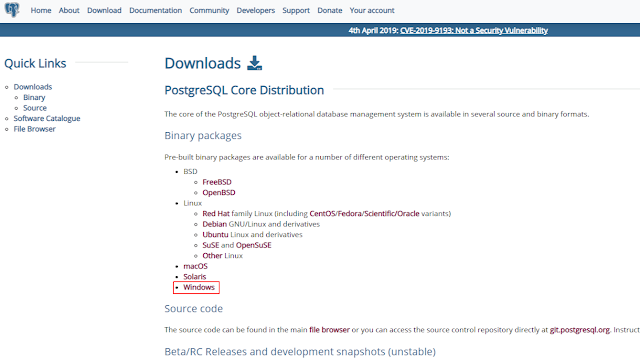Open the Developers nav link
This screenshot has height=362, width=640.
[x=256, y=10]
